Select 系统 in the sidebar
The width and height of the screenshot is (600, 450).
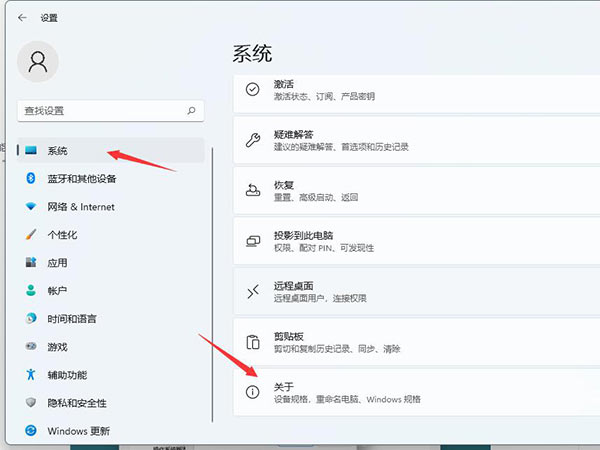[x=58, y=150]
